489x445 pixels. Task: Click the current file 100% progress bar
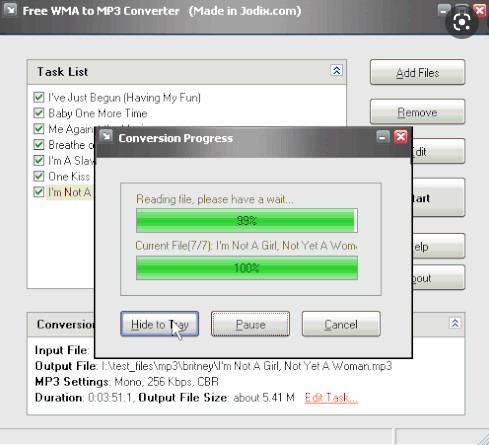[x=247, y=268]
